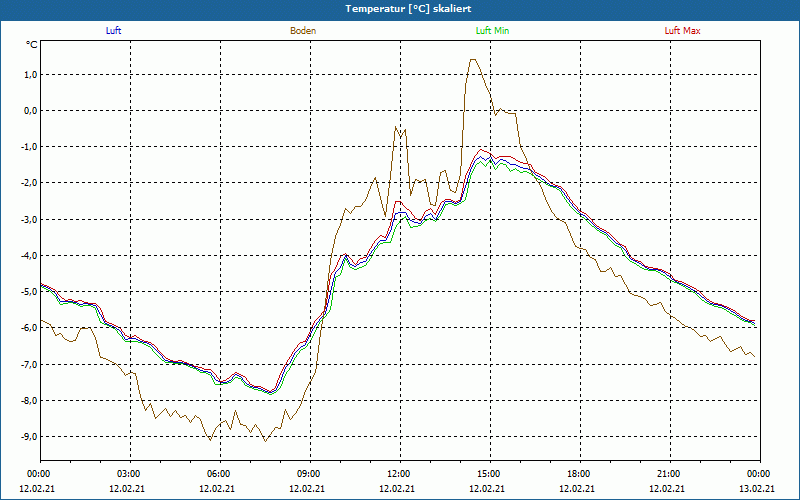
Task: Click the 0.0 y-axis tick label
Action: [x=29, y=111]
